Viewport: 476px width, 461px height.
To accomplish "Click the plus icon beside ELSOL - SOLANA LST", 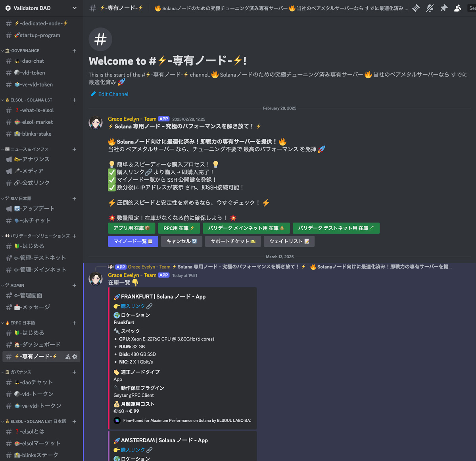I will (x=74, y=100).
